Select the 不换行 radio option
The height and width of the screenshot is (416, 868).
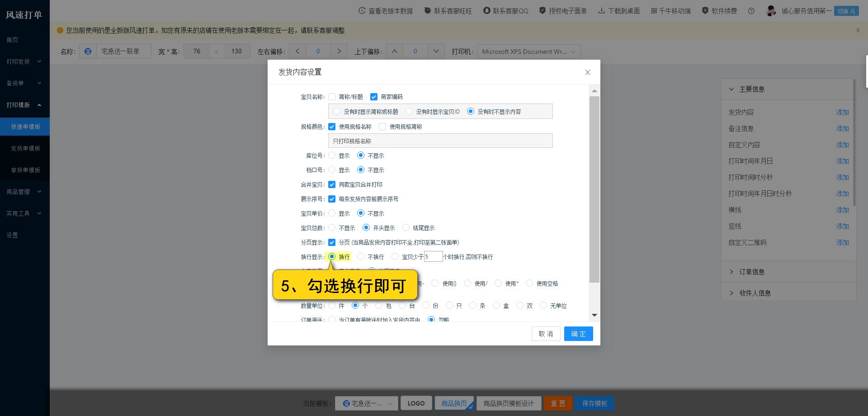pos(361,256)
